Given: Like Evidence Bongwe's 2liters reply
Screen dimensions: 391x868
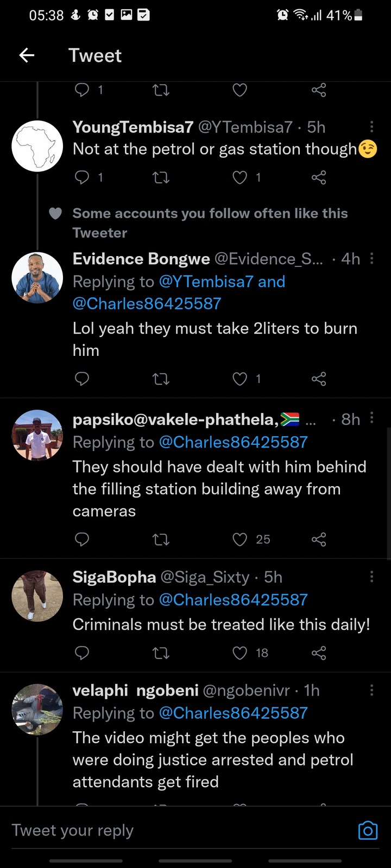Looking at the screenshot, I should click(240, 379).
